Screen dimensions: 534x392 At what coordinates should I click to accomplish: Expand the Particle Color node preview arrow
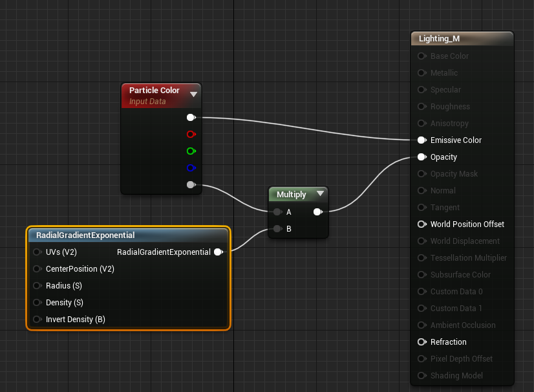tap(193, 94)
